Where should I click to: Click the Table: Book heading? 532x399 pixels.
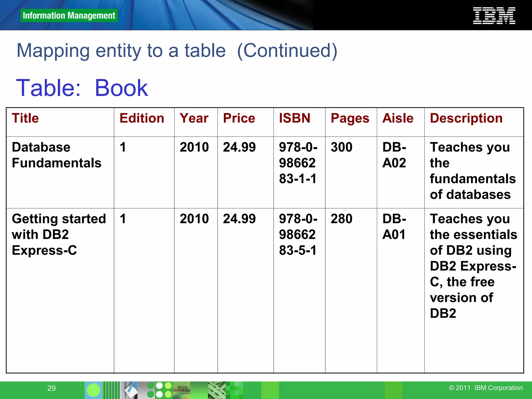click(x=82, y=88)
